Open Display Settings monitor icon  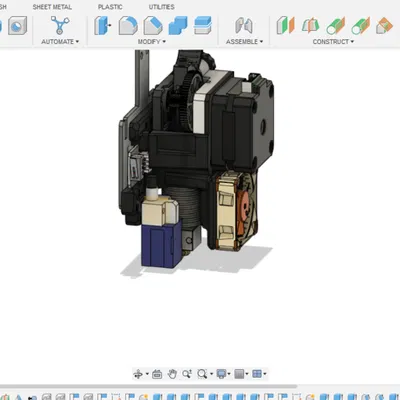click(x=221, y=374)
